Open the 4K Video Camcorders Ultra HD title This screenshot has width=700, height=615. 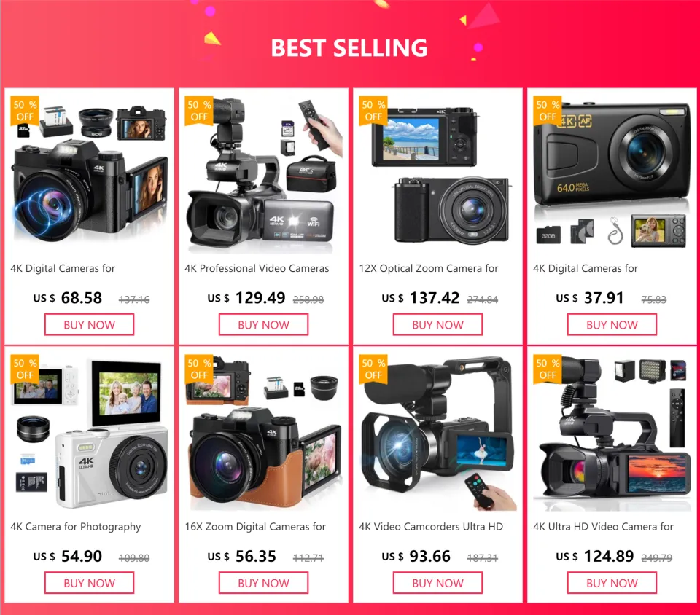point(431,527)
